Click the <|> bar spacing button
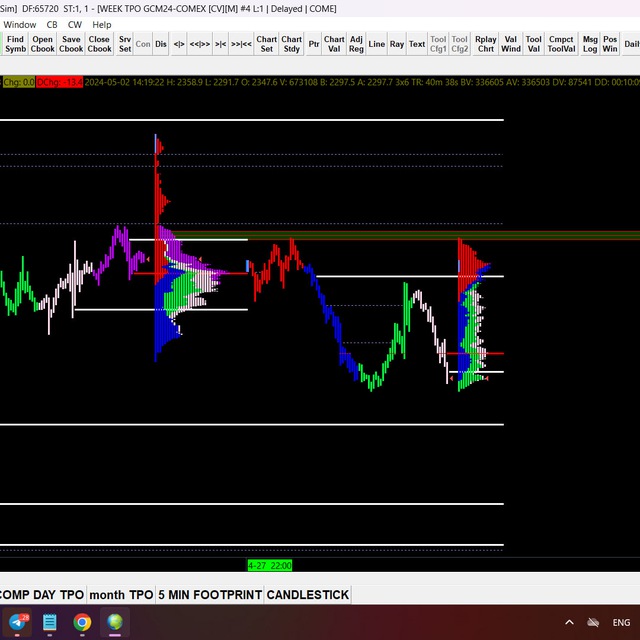Image resolution: width=640 pixels, height=640 pixels. pyautogui.click(x=179, y=44)
